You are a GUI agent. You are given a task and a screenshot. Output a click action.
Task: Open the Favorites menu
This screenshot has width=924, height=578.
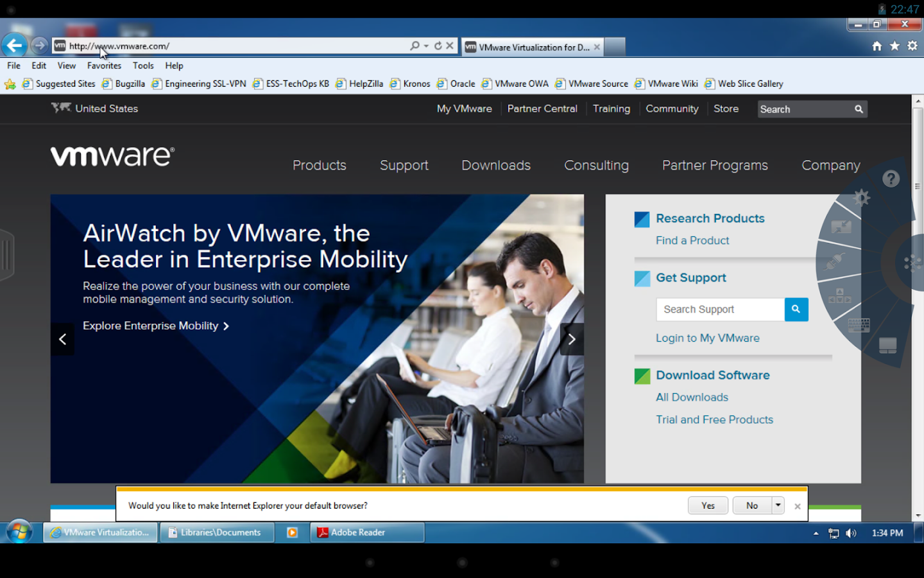(104, 66)
